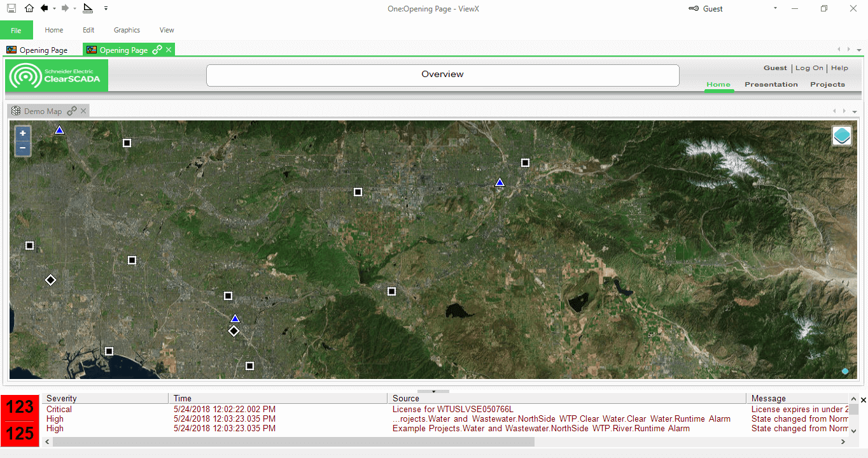The width and height of the screenshot is (868, 458).
Task: Click the Log On link
Action: click(x=809, y=68)
